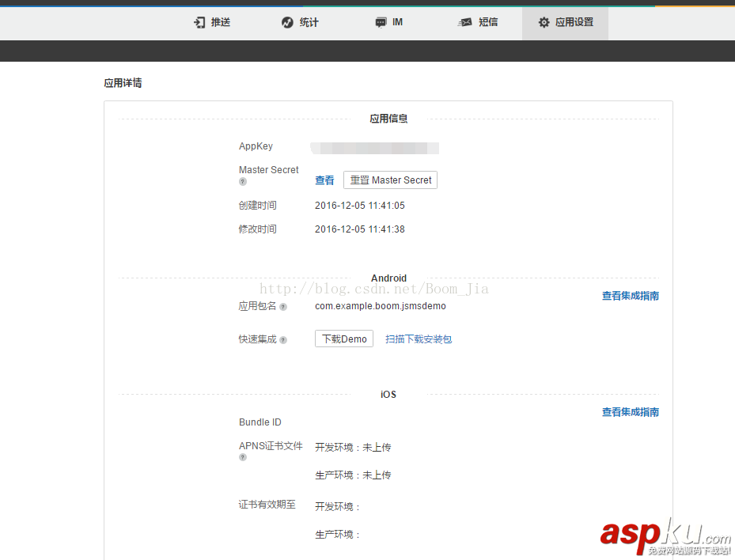
Task: Click the 下载Demo button
Action: point(343,338)
